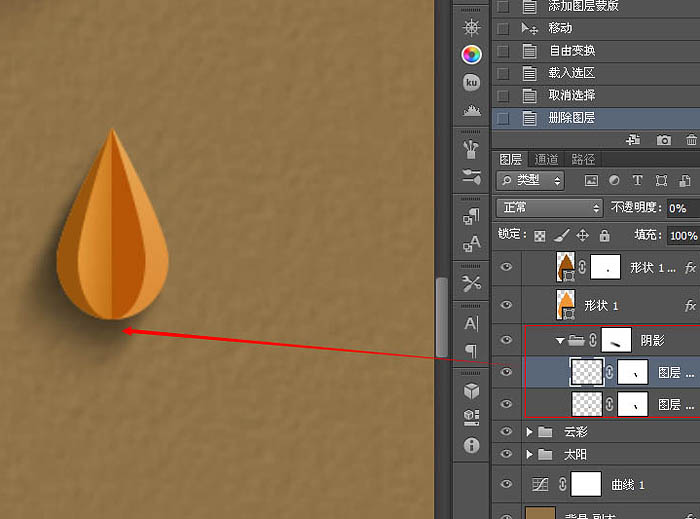Open the Paragraph Styles panel icon

click(x=471, y=216)
